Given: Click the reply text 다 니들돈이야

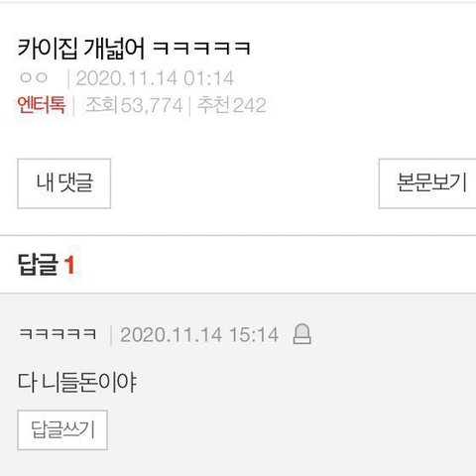Looking at the screenshot, I should pyautogui.click(x=77, y=382).
